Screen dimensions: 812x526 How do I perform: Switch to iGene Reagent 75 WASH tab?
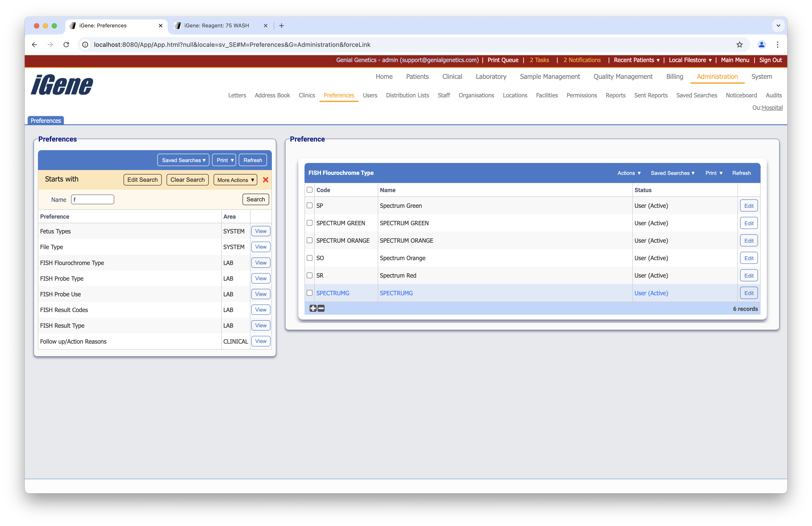(217, 26)
